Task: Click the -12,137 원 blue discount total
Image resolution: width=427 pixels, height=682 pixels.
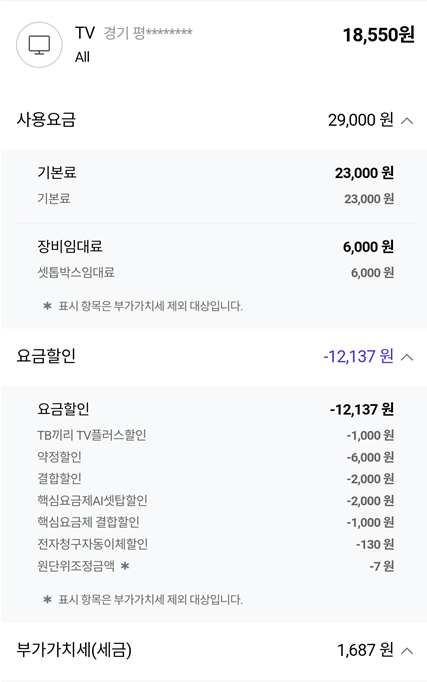Action: point(358,357)
